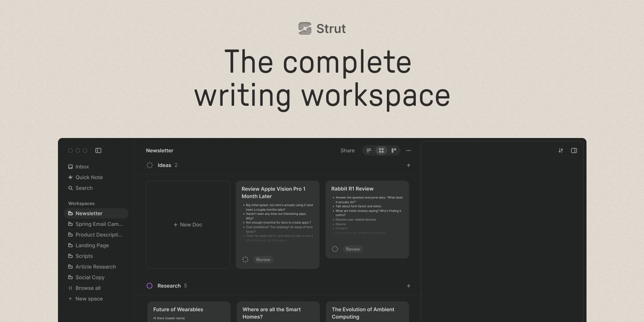Click the Search magnifier icon
The width and height of the screenshot is (644, 322).
[70, 188]
